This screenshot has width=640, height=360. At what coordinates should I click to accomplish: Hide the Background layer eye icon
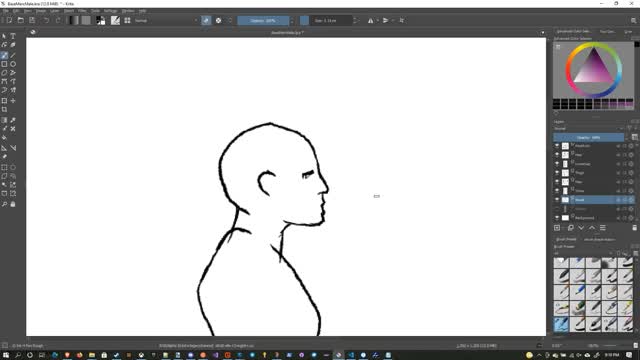tap(557, 218)
